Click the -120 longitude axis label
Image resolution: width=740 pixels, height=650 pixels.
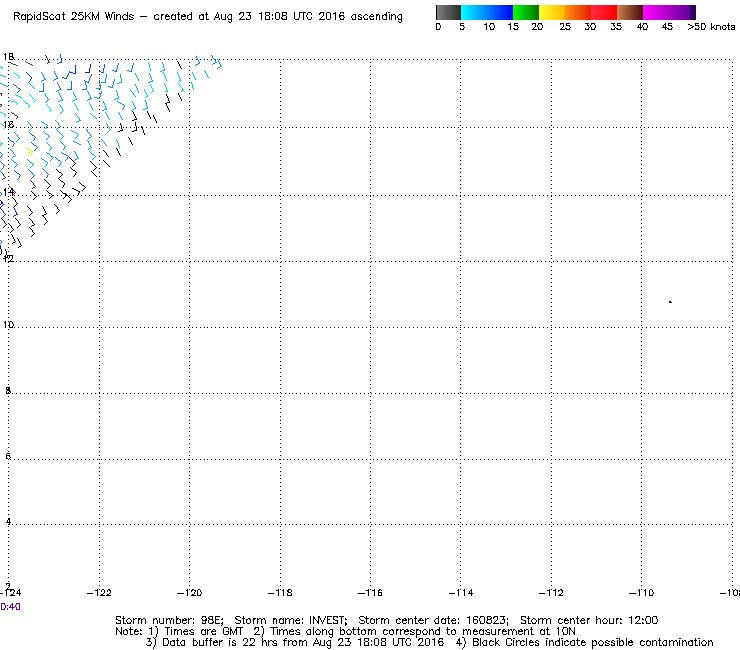pyautogui.click(x=189, y=593)
